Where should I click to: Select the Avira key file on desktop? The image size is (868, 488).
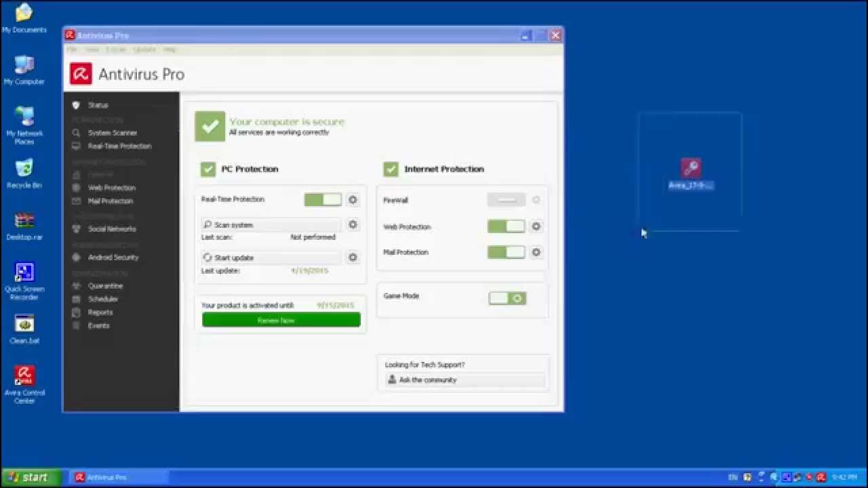pos(690,174)
